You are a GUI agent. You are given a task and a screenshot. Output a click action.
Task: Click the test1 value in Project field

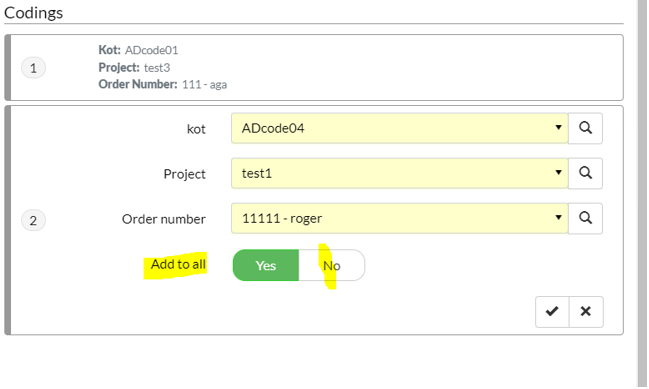[257, 173]
